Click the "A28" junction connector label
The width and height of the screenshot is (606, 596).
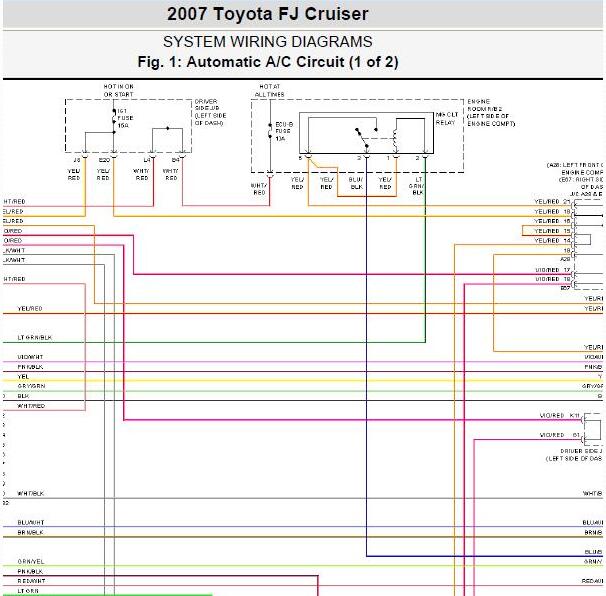tap(565, 259)
